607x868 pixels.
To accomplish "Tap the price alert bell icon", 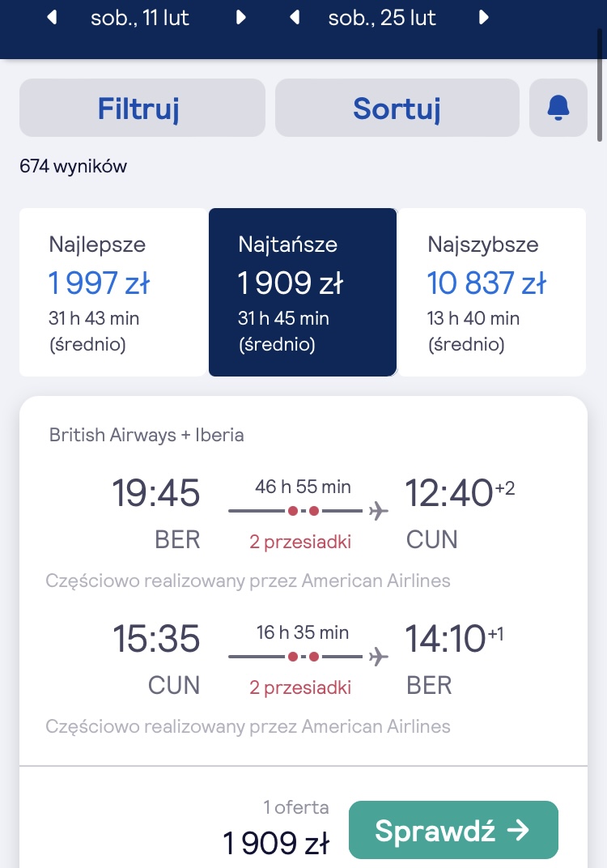I will [558, 108].
